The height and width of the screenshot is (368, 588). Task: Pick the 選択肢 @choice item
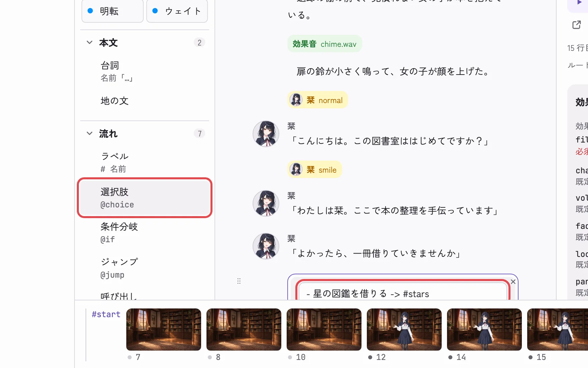tap(145, 198)
